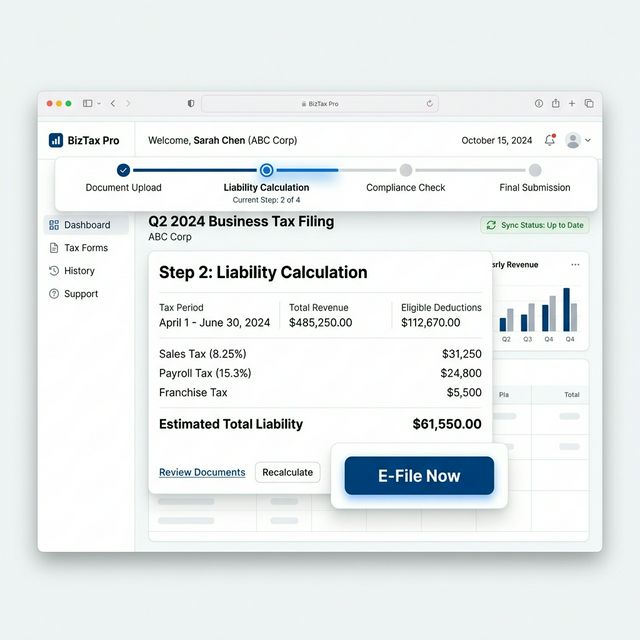Screen dimensions: 640x640
Task: Open the Dashboard sidebar item
Action: pyautogui.click(x=86, y=225)
